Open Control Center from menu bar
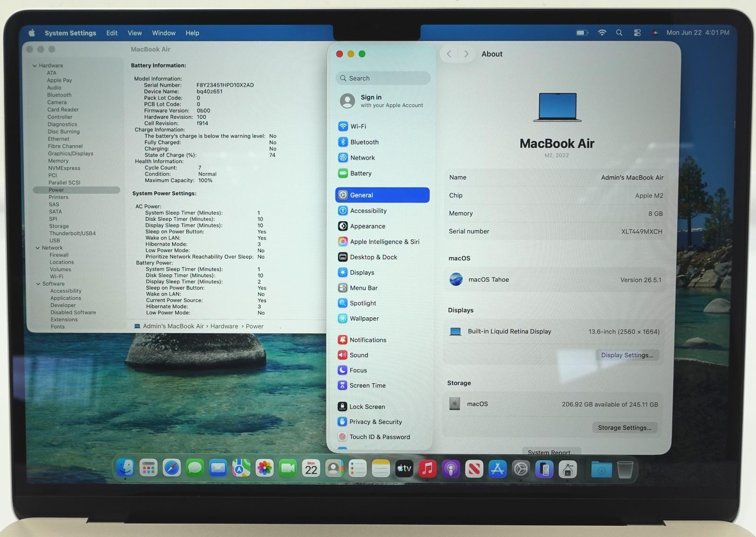The width and height of the screenshot is (756, 537). click(x=637, y=33)
